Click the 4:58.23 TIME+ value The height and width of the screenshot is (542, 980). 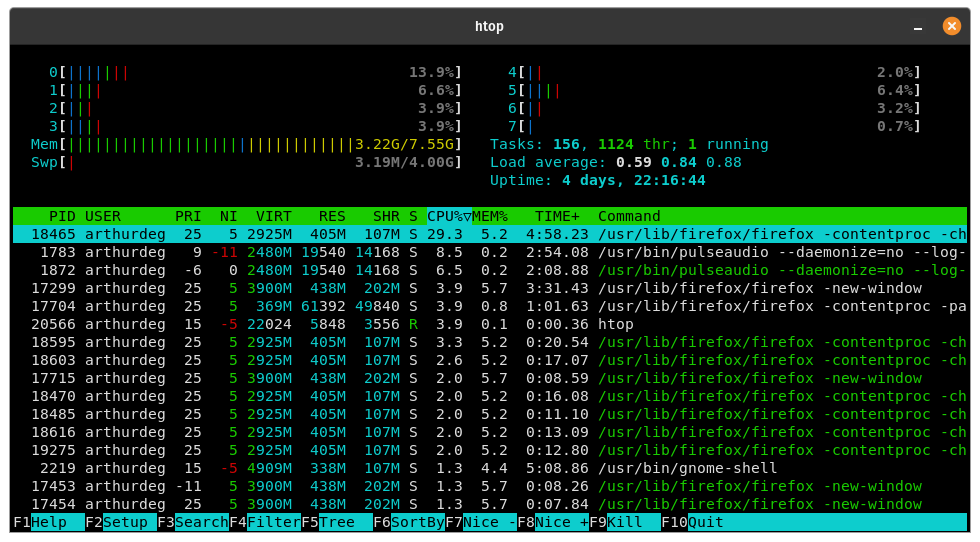coord(557,234)
